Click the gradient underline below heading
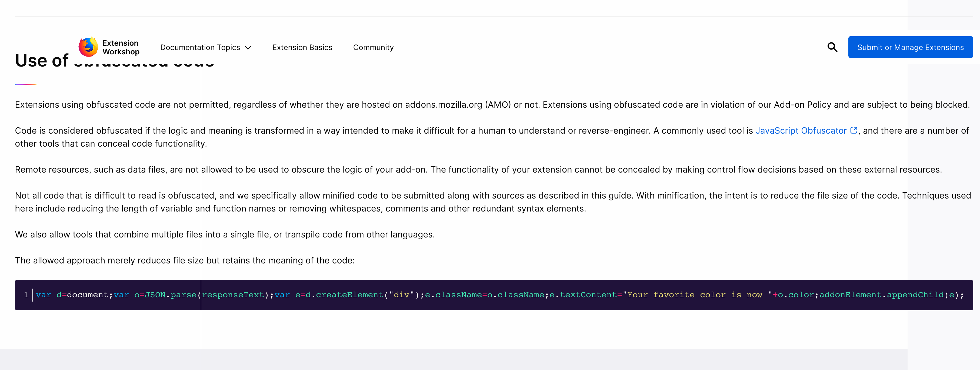Image resolution: width=980 pixels, height=370 pixels. (x=25, y=84)
